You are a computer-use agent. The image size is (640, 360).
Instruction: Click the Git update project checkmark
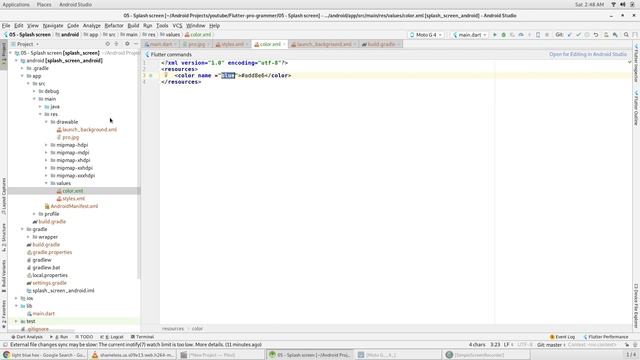pyautogui.click(x=569, y=35)
